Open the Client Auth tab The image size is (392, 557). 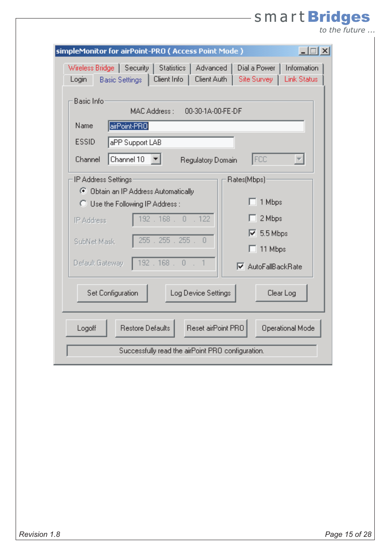coord(211,79)
